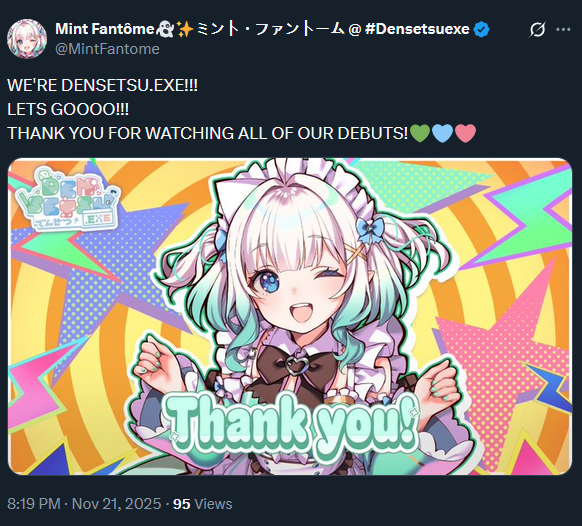Click the mint Thank you! text in the image
The height and width of the screenshot is (526, 582).
point(292,422)
